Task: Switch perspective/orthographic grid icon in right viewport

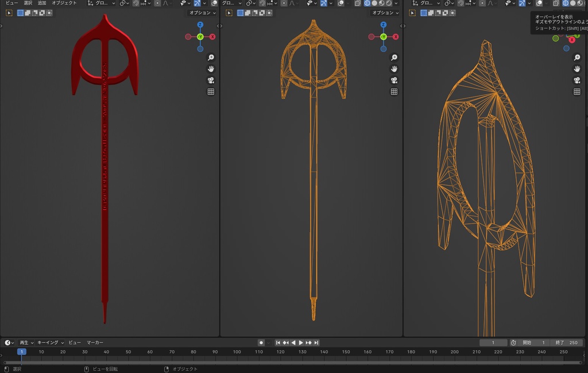Action: point(577,91)
